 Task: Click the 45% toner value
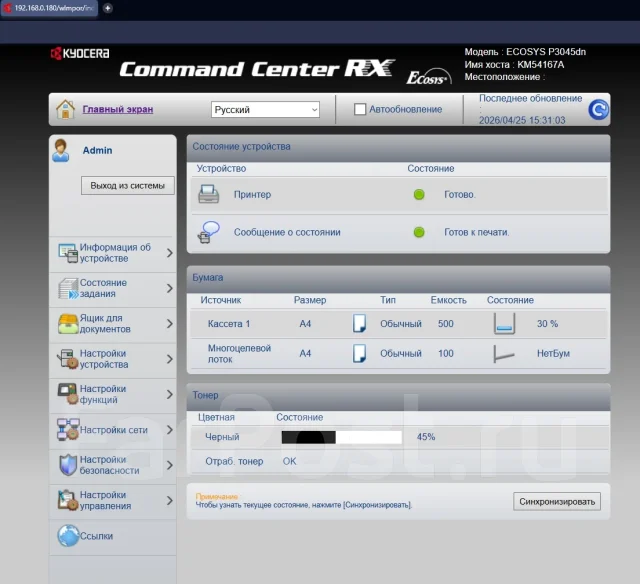pos(426,437)
